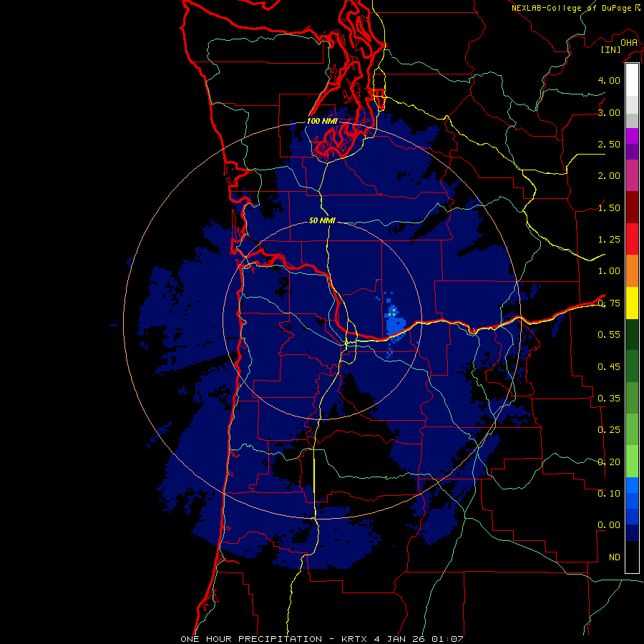
Task: Pick the yellow legend swatch
Action: tap(632, 303)
